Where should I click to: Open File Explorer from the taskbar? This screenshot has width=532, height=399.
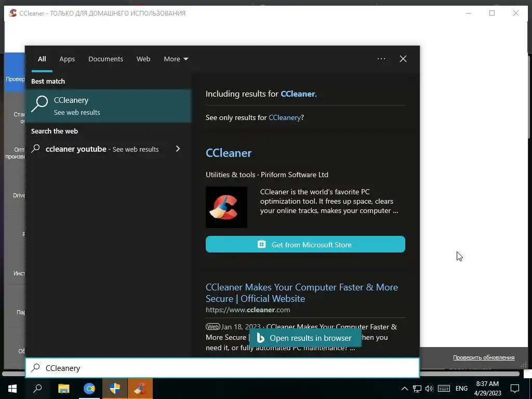pyautogui.click(x=63, y=389)
